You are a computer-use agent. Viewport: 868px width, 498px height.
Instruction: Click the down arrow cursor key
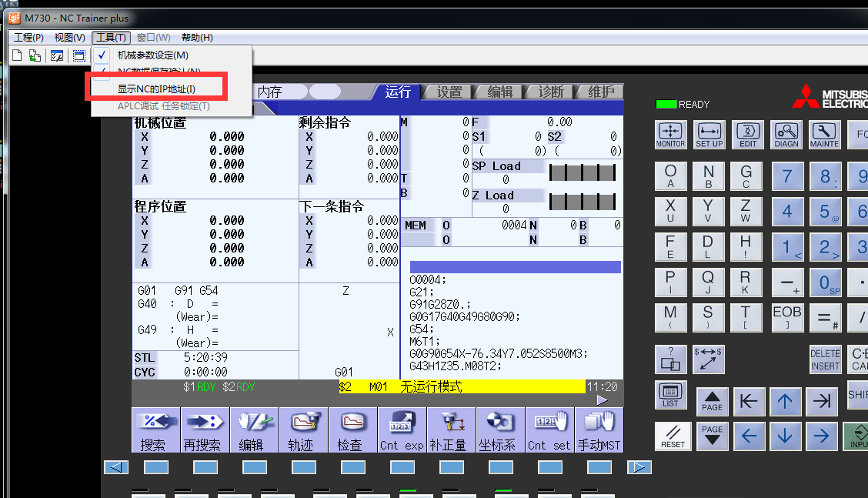pos(785,436)
